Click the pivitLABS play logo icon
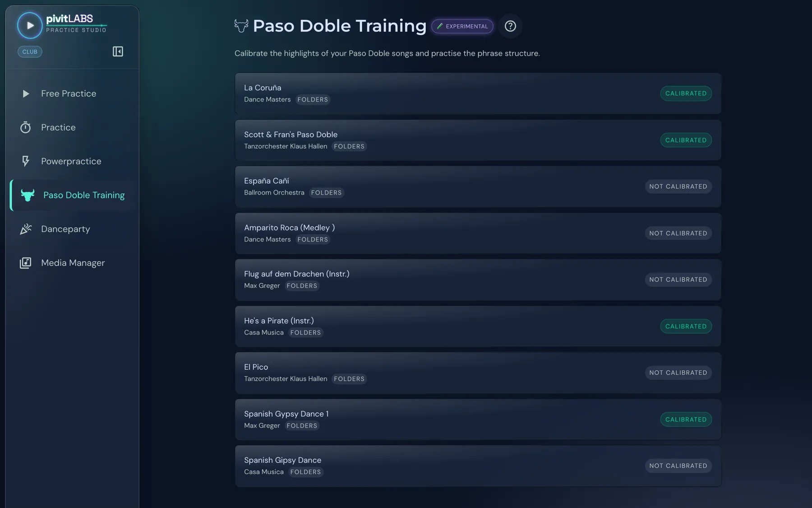The width and height of the screenshot is (812, 508). tap(30, 25)
